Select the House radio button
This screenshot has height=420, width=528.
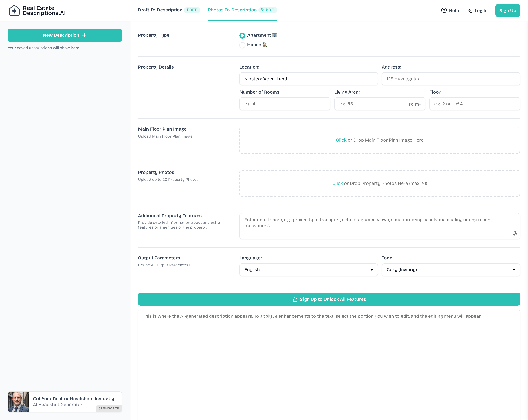[242, 45]
